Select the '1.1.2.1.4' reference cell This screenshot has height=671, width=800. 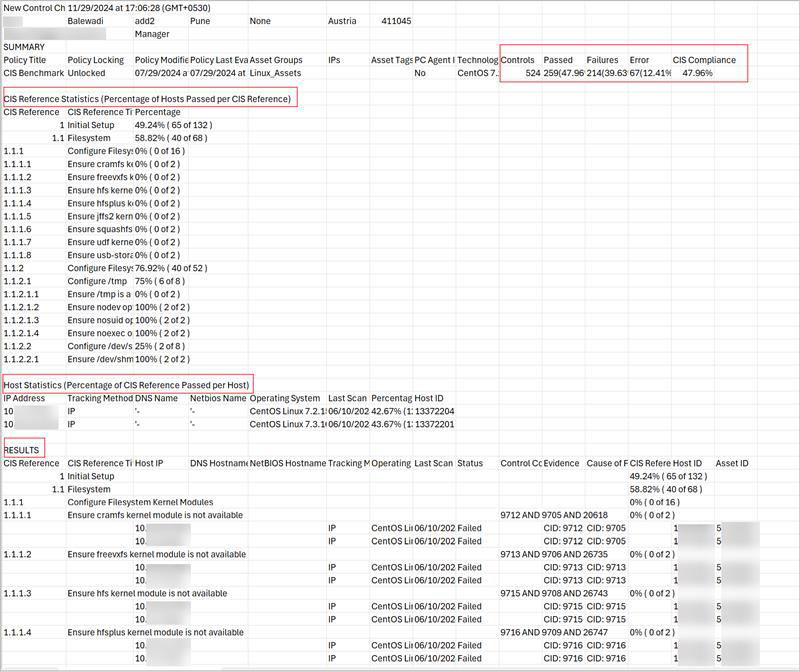(21, 333)
